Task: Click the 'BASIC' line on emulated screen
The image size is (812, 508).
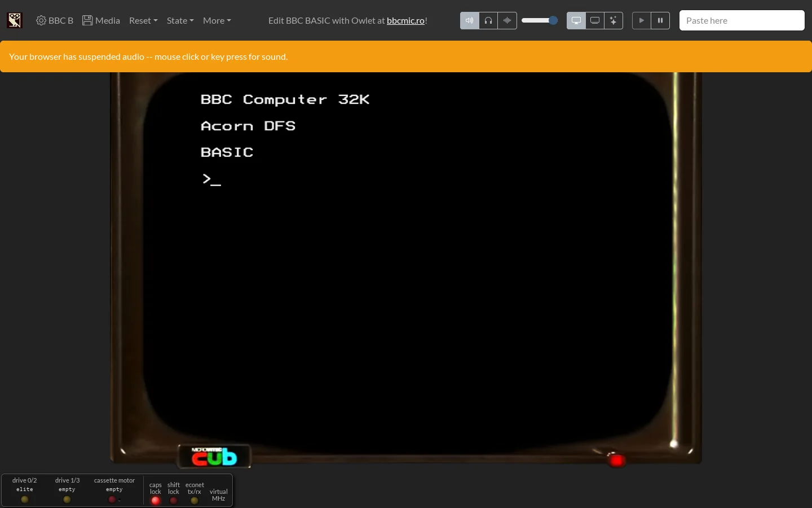Action: click(x=227, y=152)
